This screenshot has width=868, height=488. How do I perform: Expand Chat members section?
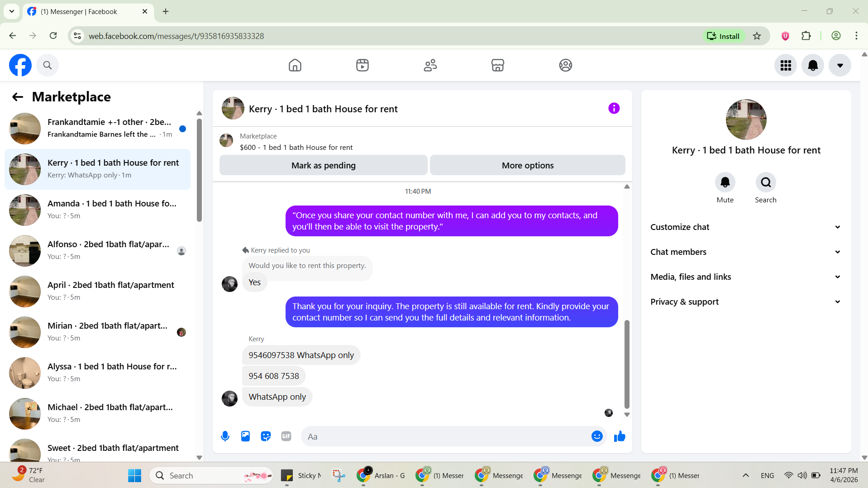(746, 252)
